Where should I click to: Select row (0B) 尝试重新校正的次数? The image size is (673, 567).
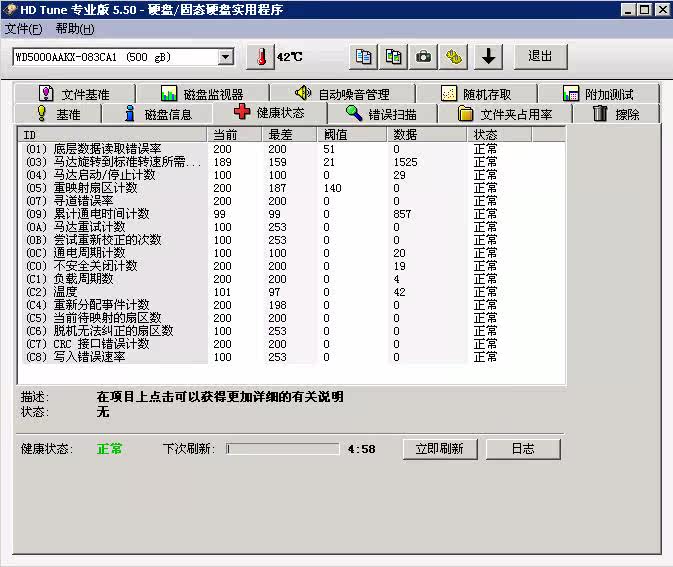click(292, 240)
